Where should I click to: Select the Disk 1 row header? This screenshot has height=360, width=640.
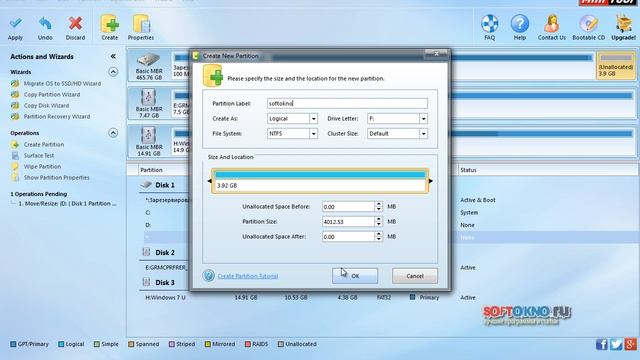click(x=164, y=185)
